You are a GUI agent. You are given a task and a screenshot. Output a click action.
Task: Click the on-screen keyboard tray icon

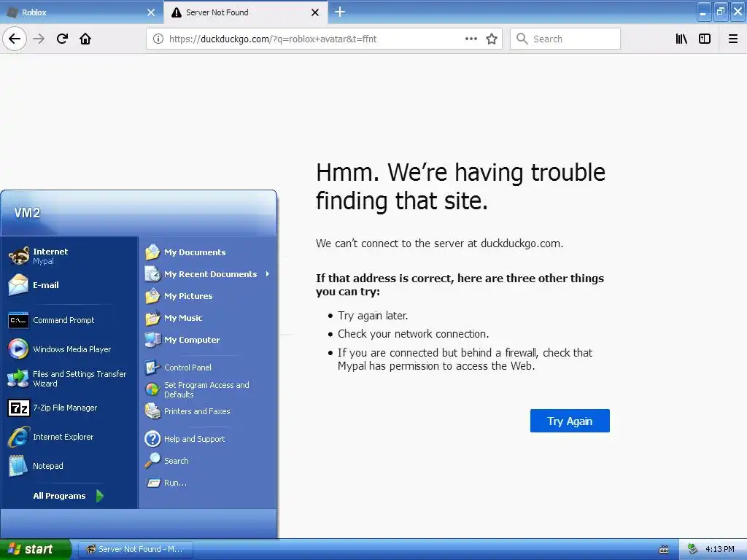point(663,550)
